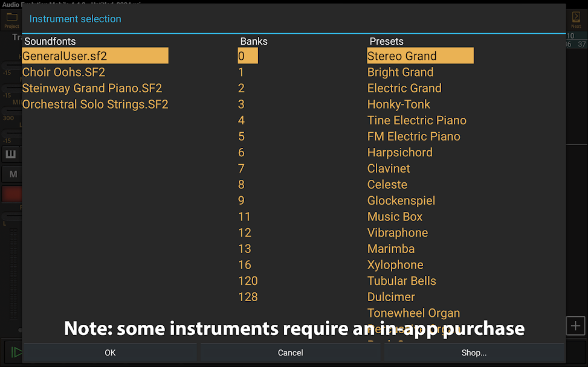Open the Shop... button
Screen dimensions: 588x367
click(x=474, y=353)
